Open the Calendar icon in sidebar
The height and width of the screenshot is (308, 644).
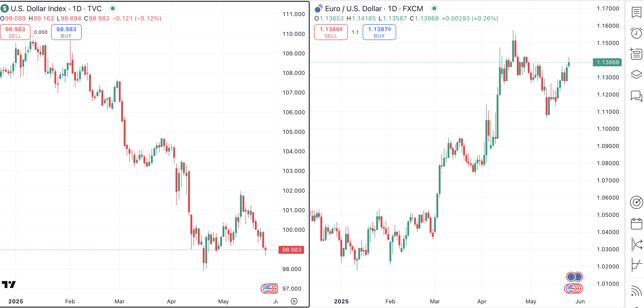[x=636, y=224]
